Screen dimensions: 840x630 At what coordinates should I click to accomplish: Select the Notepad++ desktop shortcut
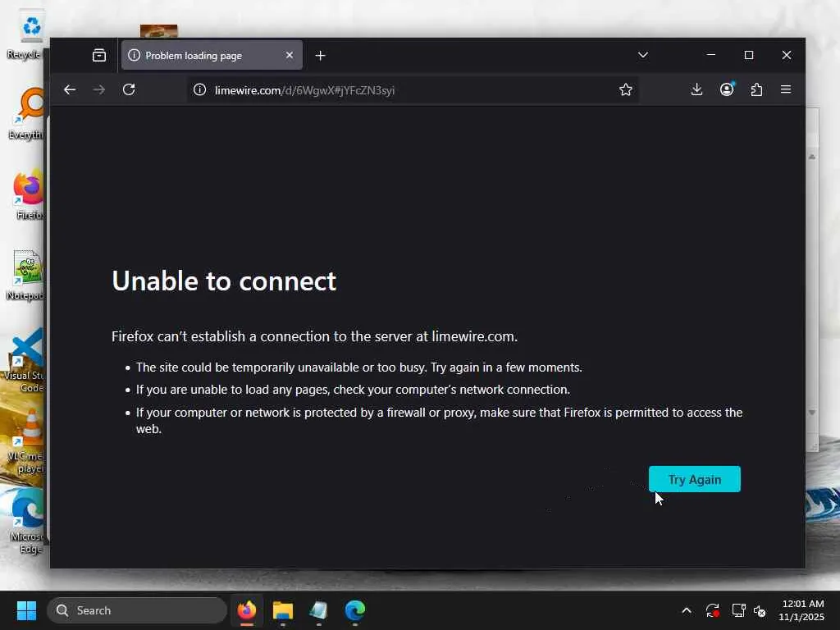[x=27, y=275]
